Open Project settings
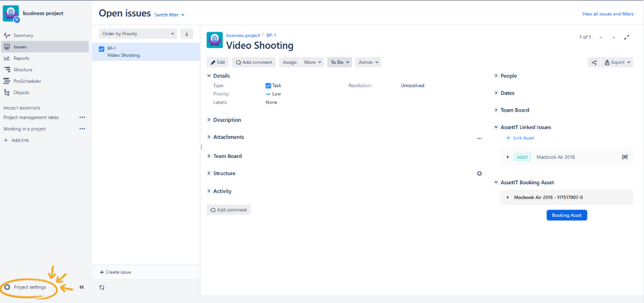644x303 pixels. click(x=30, y=287)
